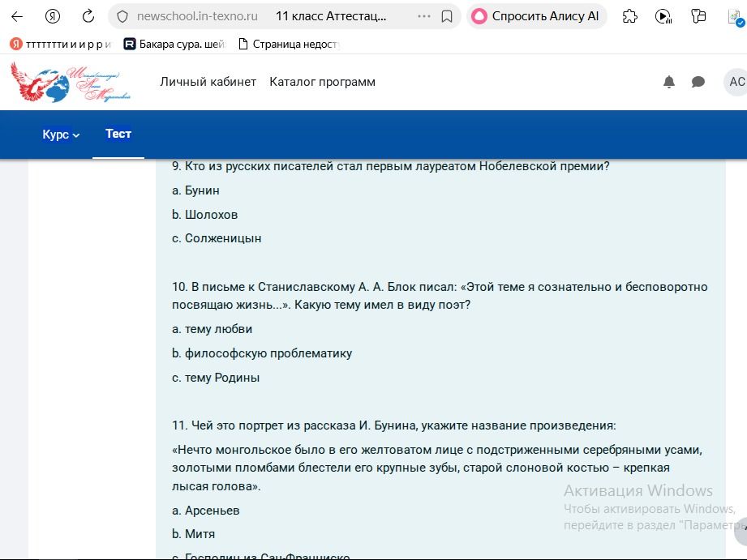Click the site protection shield icon

tap(122, 17)
